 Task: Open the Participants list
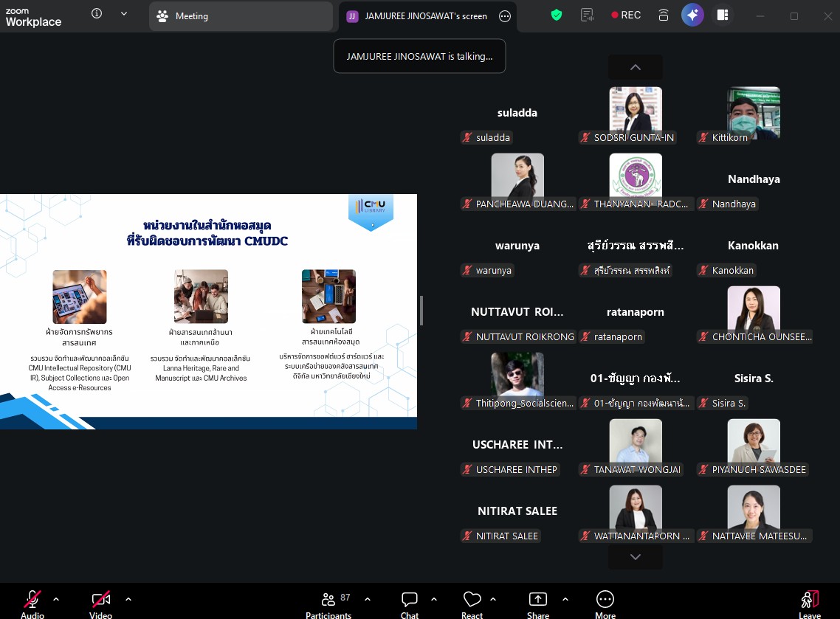(x=328, y=603)
